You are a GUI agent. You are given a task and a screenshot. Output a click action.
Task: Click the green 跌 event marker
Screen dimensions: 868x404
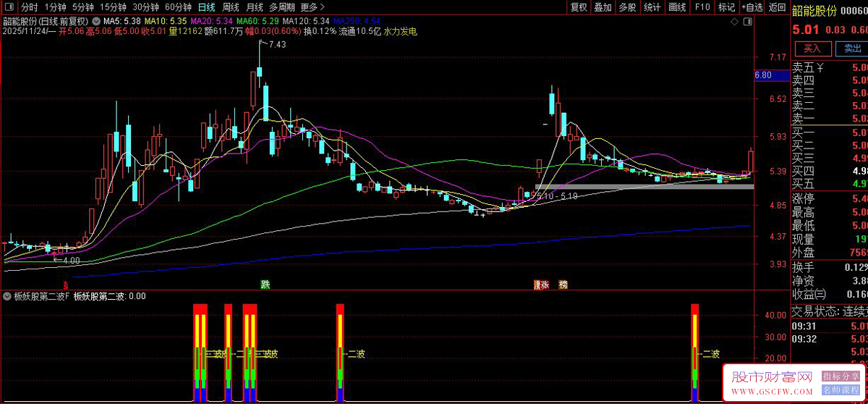click(x=265, y=285)
